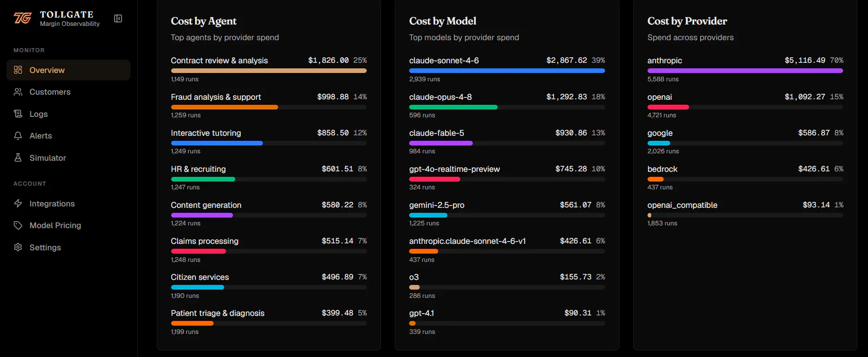Click the anthropic provider purple spend bar
Viewport: 868px width, 357px height.
(x=745, y=71)
